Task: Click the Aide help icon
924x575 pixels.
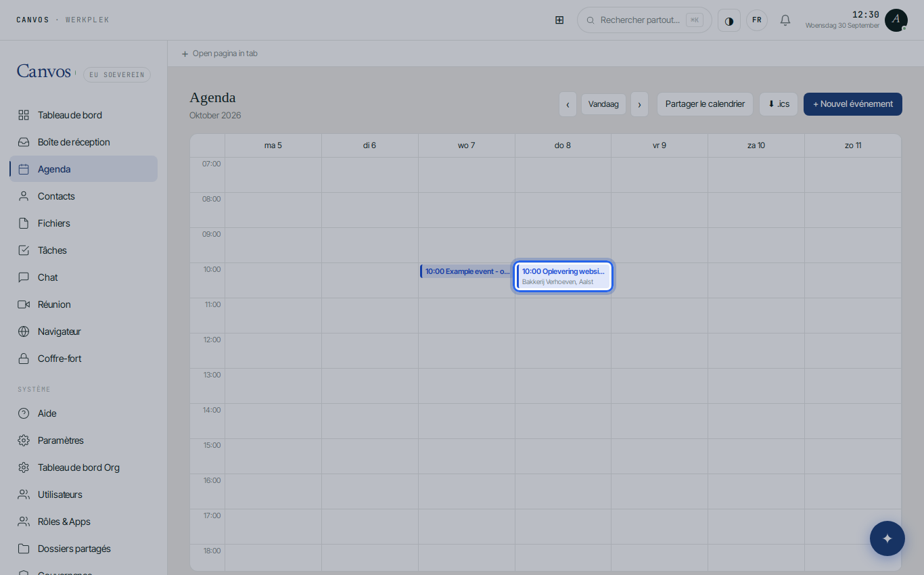Action: (24, 413)
